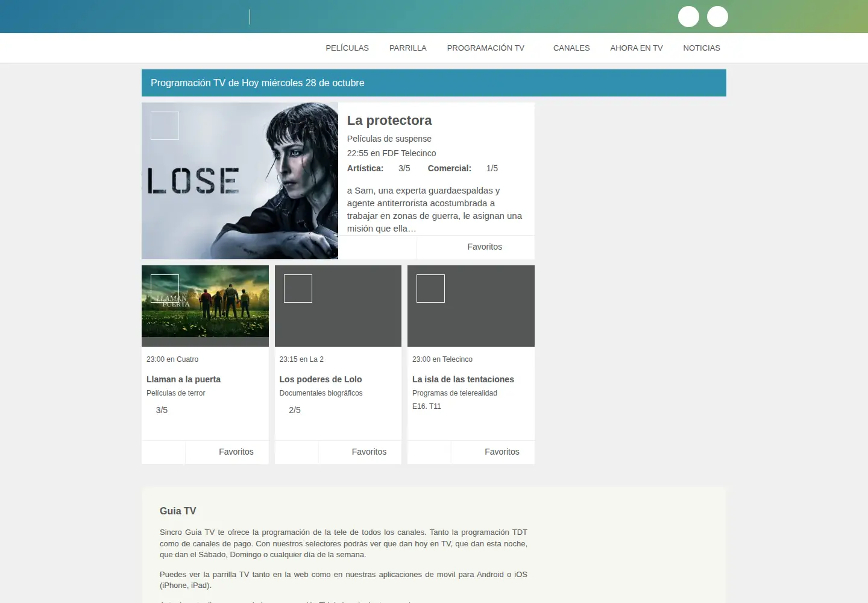The width and height of the screenshot is (868, 603).
Task: Open the AHORA EN TV page
Action: coord(637,48)
